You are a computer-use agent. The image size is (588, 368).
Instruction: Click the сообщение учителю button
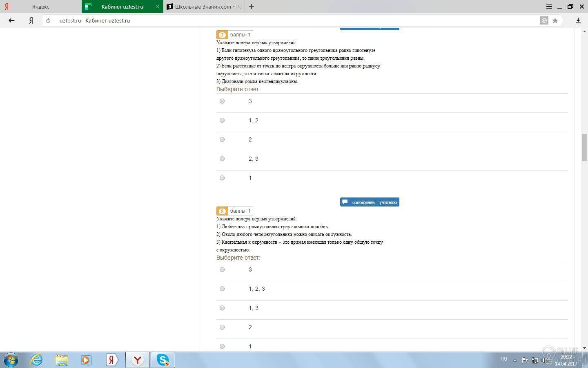(x=370, y=202)
